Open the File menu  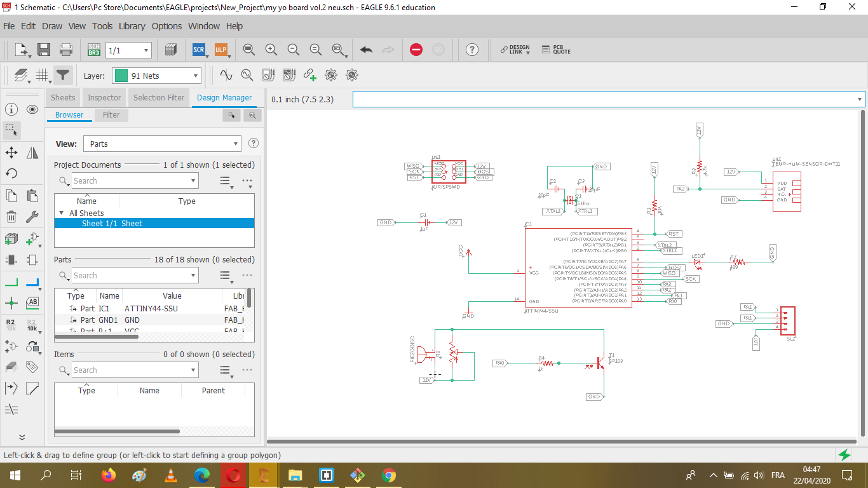[x=9, y=26]
